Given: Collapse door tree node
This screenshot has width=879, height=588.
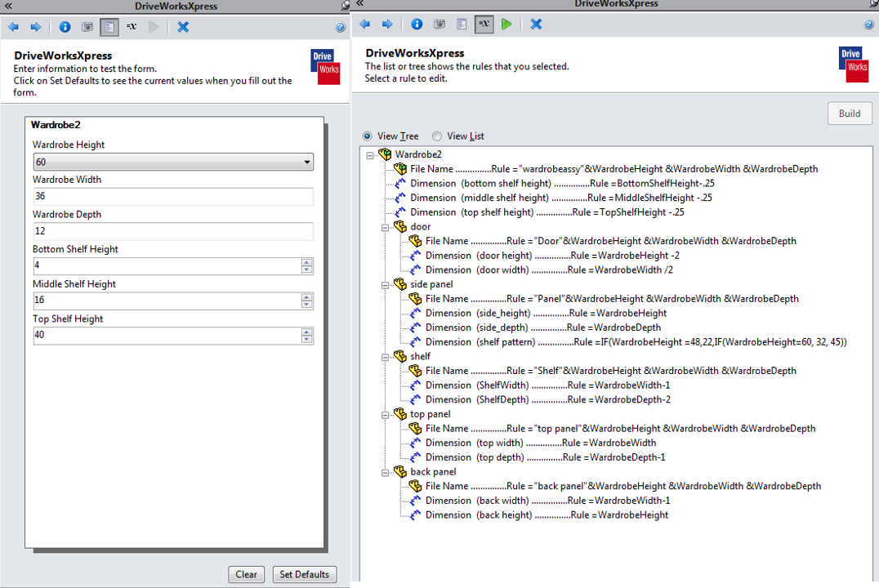Looking at the screenshot, I should [x=385, y=228].
